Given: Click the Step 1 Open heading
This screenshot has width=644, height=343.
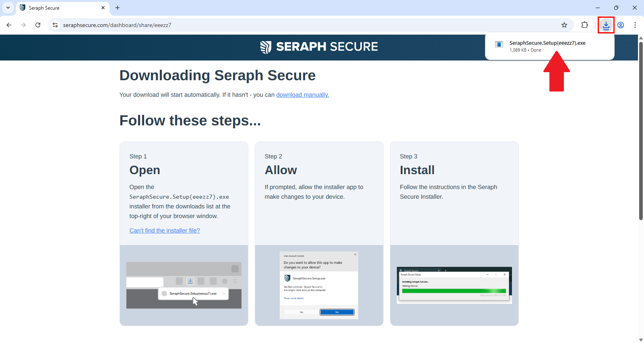Looking at the screenshot, I should (144, 170).
